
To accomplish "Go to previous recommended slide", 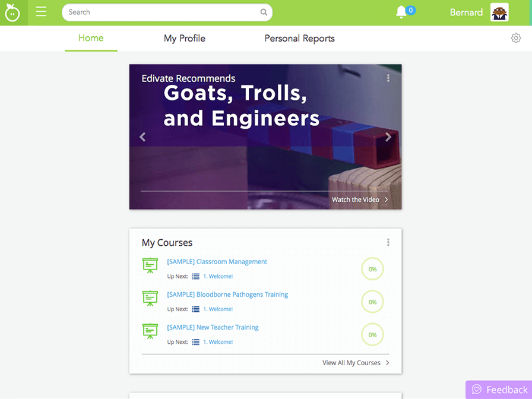I will (142, 137).
